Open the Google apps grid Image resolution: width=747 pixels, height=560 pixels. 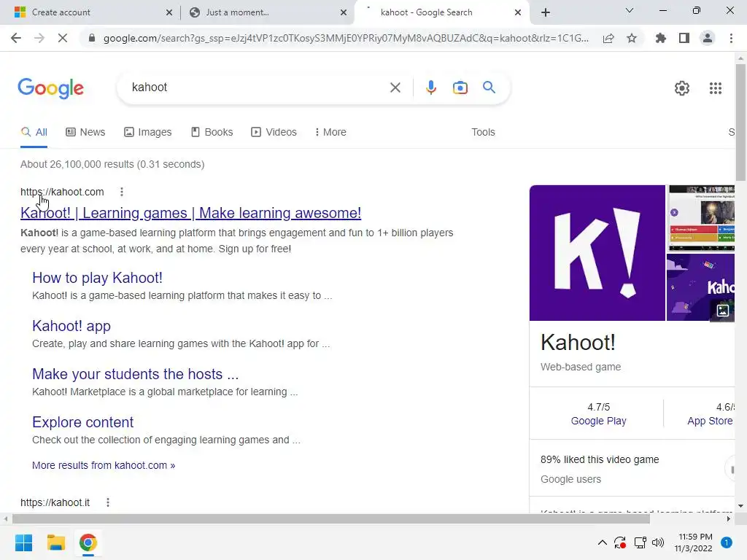716,88
